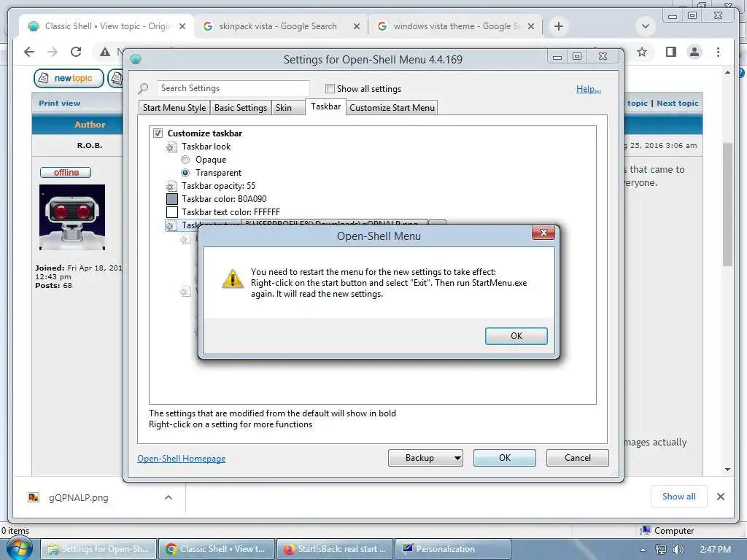Go forward in Chrome
This screenshot has height=560, width=747.
tap(53, 52)
